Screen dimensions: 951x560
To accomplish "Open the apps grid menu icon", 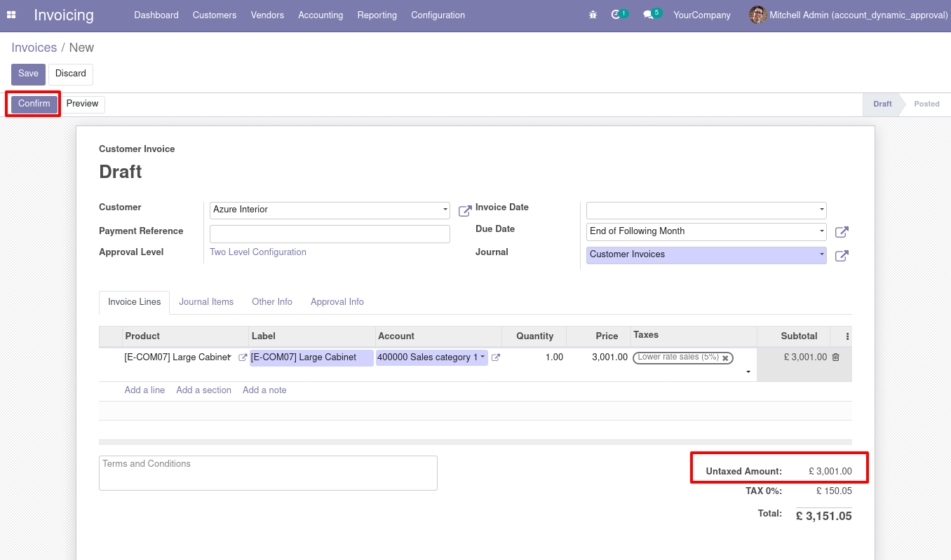I will (11, 15).
